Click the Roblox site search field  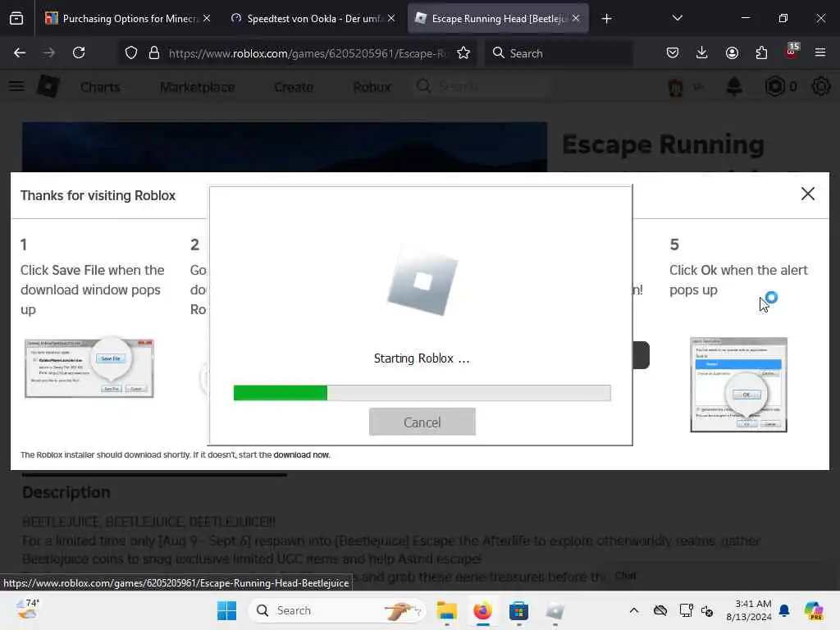point(482,86)
